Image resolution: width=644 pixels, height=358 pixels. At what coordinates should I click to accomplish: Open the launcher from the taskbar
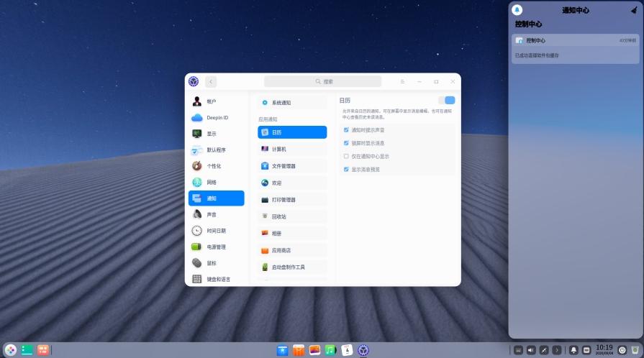point(10,350)
